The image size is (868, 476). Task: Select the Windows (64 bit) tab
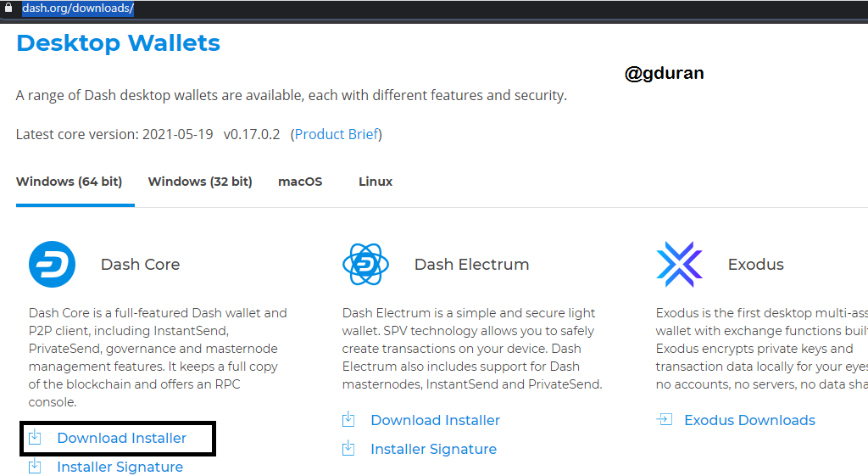70,182
